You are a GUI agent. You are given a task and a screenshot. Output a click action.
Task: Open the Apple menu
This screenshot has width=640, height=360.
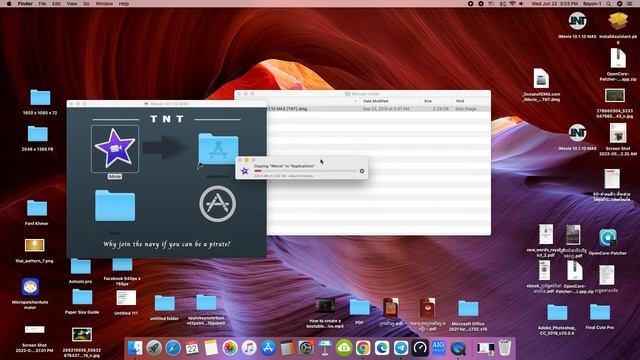9,4
